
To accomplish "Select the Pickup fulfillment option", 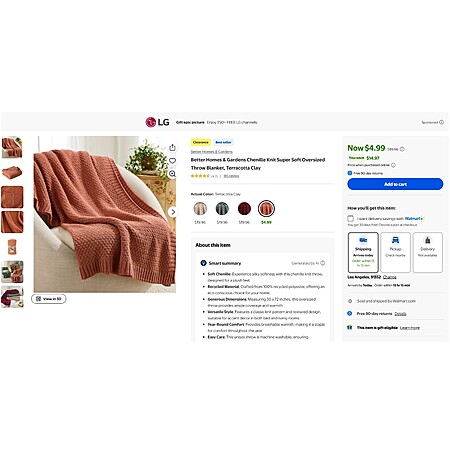I will coord(395,252).
